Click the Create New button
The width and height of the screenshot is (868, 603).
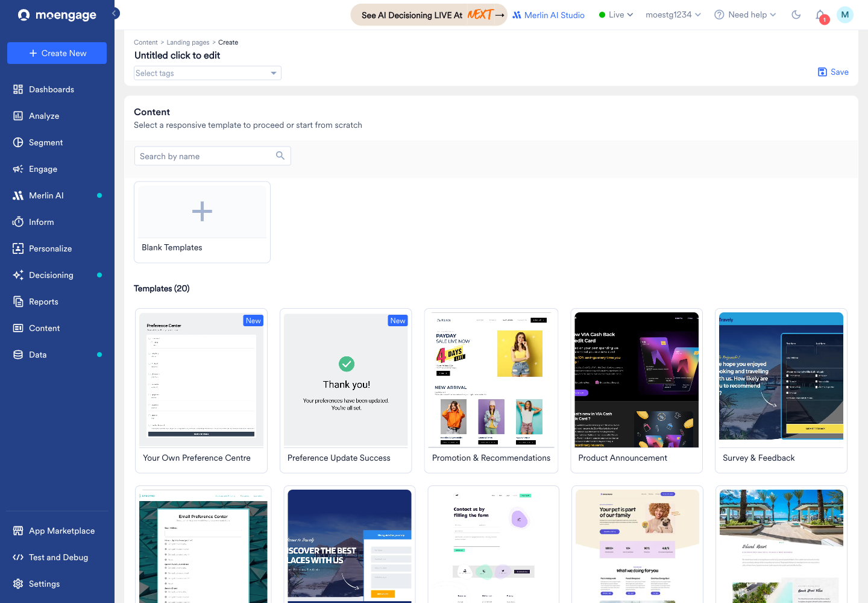[x=57, y=53]
